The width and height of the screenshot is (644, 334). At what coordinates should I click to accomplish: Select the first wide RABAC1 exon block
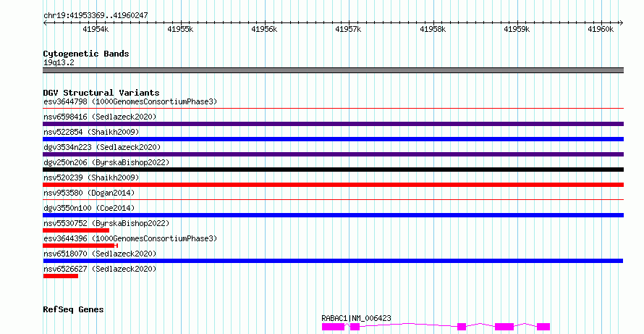pos(333,327)
